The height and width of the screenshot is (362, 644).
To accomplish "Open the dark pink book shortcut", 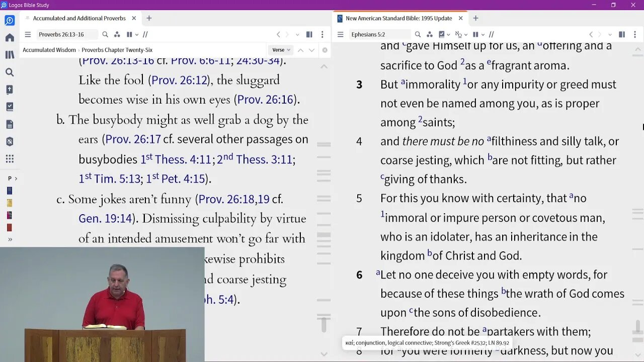I will coord(10,215).
